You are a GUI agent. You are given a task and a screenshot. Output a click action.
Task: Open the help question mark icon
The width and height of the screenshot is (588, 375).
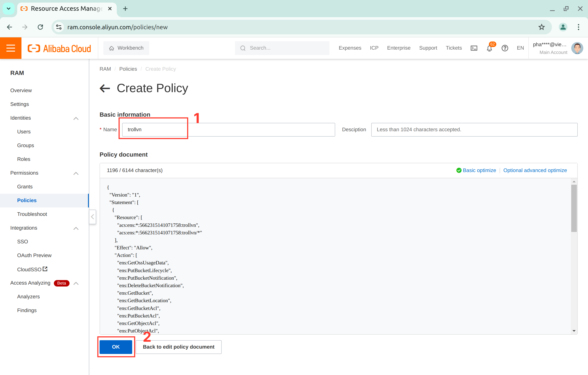(x=505, y=48)
